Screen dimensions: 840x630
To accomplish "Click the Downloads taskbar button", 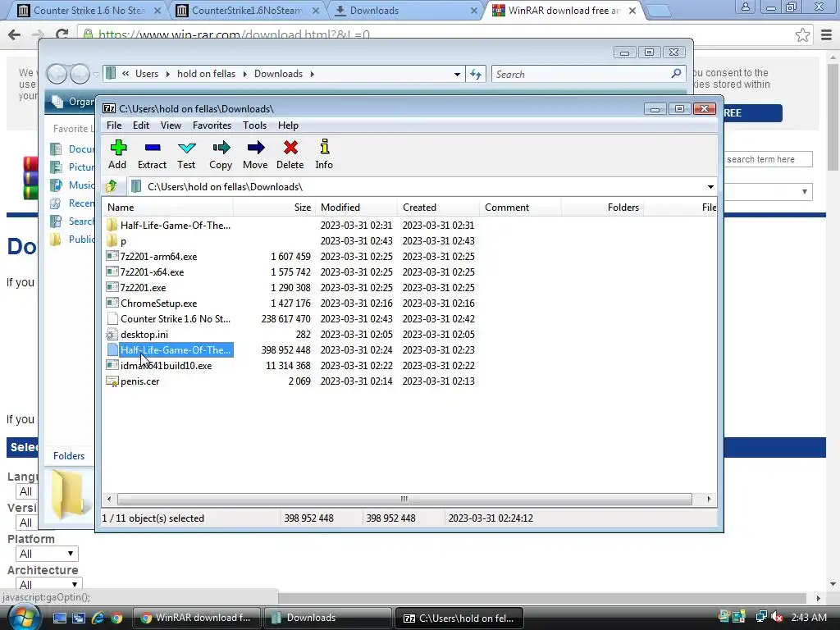I will [328, 618].
